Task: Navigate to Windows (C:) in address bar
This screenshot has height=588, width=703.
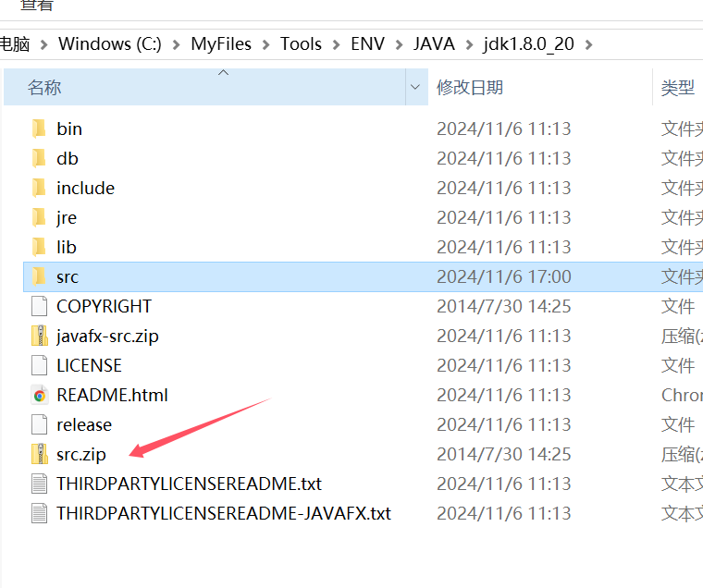Action: [x=110, y=44]
